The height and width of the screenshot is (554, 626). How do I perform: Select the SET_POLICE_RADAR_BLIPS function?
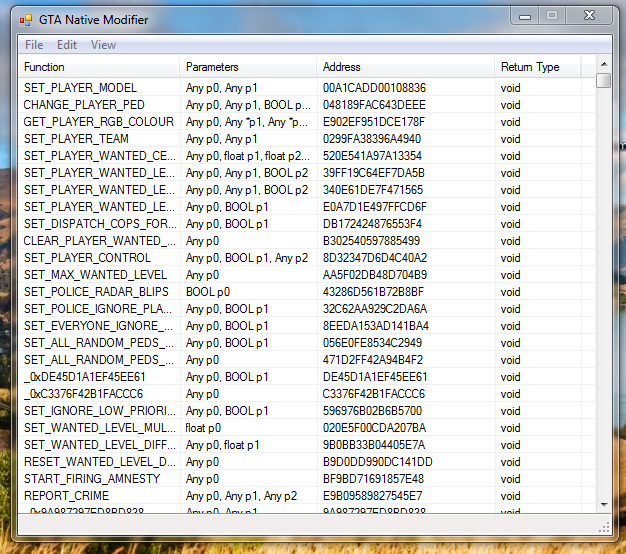pyautogui.click(x=96, y=292)
